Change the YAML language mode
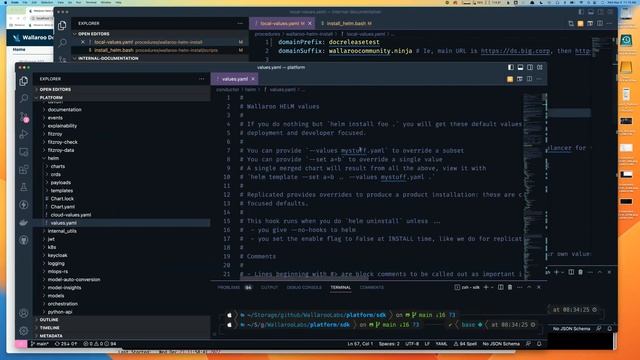Viewport: 640px width, 360px height. tap(441, 344)
